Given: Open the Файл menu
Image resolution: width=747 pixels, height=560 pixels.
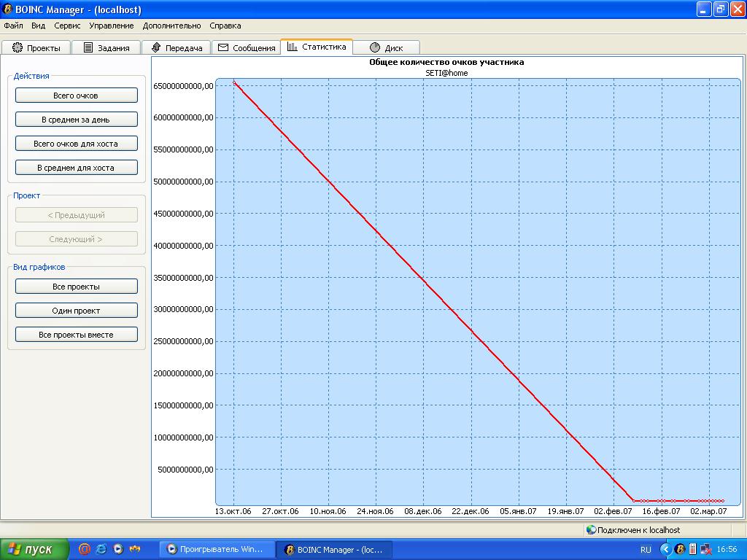Looking at the screenshot, I should [13, 26].
